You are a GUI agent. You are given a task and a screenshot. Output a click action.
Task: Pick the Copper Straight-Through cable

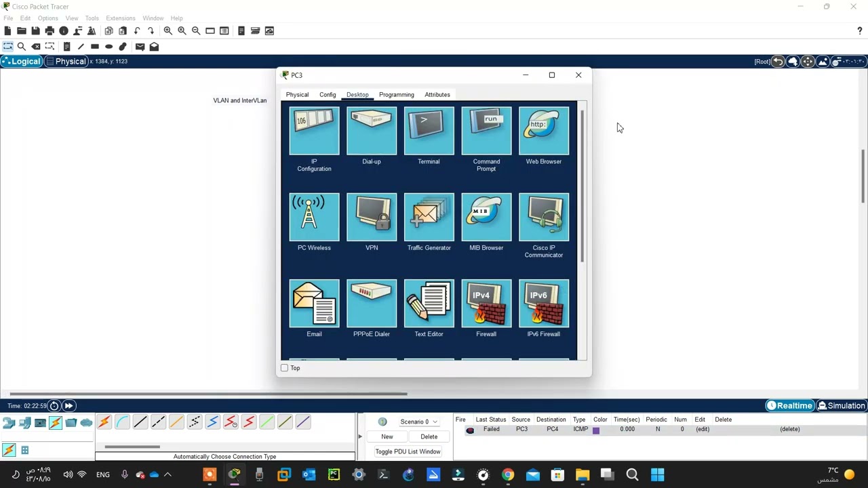tap(140, 422)
